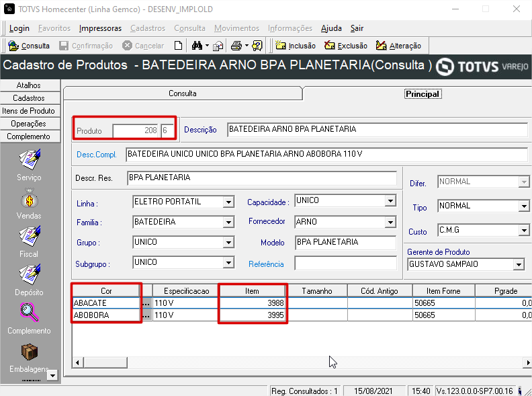Click the printer icon in toolbar
This screenshot has height=396, width=532.
[236, 46]
